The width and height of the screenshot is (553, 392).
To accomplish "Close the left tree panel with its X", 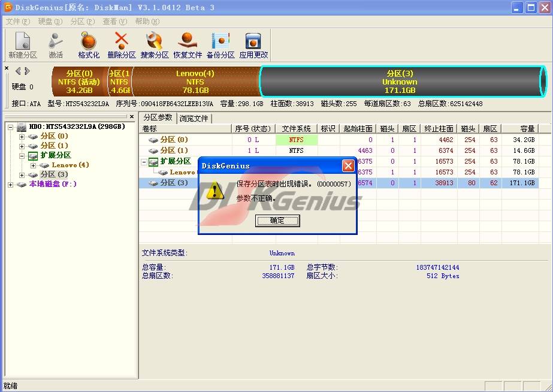I will pos(132,116).
